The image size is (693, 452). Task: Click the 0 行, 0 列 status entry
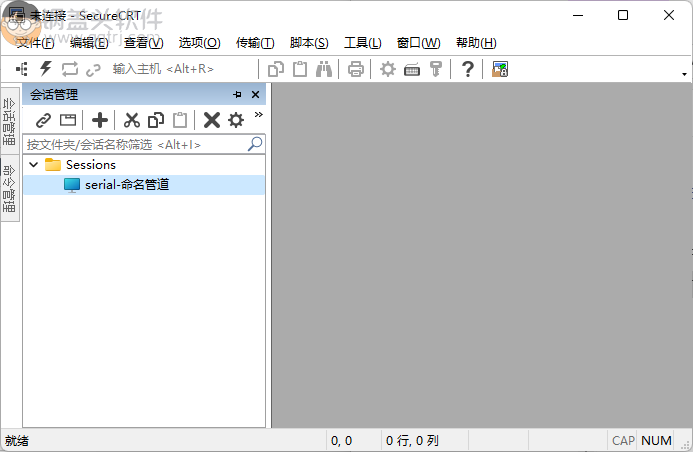[412, 441]
